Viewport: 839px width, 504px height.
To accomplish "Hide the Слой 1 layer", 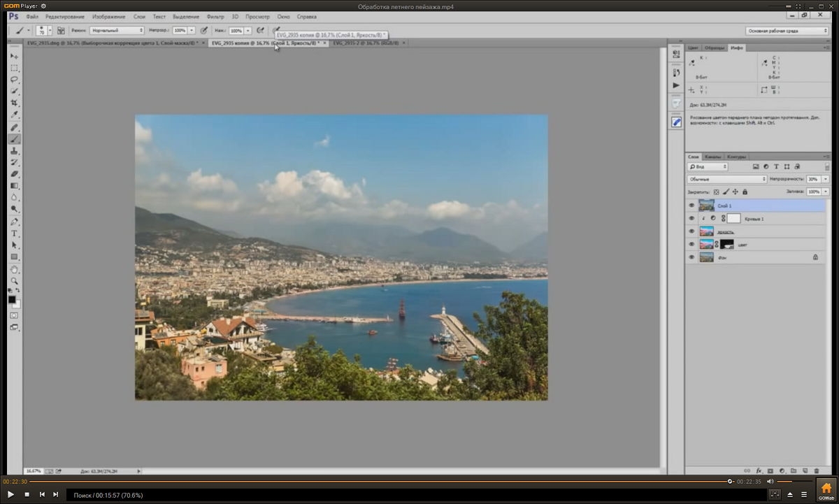I will pyautogui.click(x=691, y=206).
